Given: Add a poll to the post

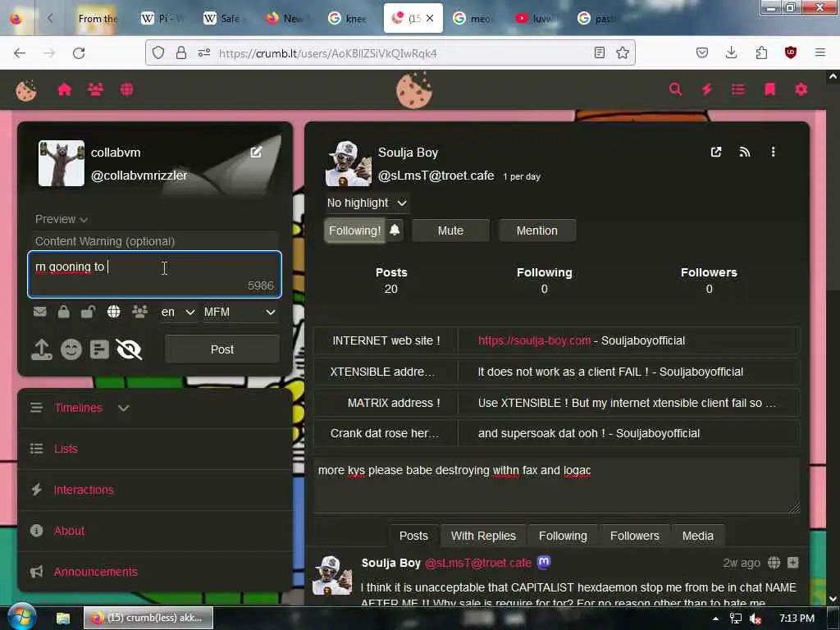Looking at the screenshot, I should click(x=99, y=349).
